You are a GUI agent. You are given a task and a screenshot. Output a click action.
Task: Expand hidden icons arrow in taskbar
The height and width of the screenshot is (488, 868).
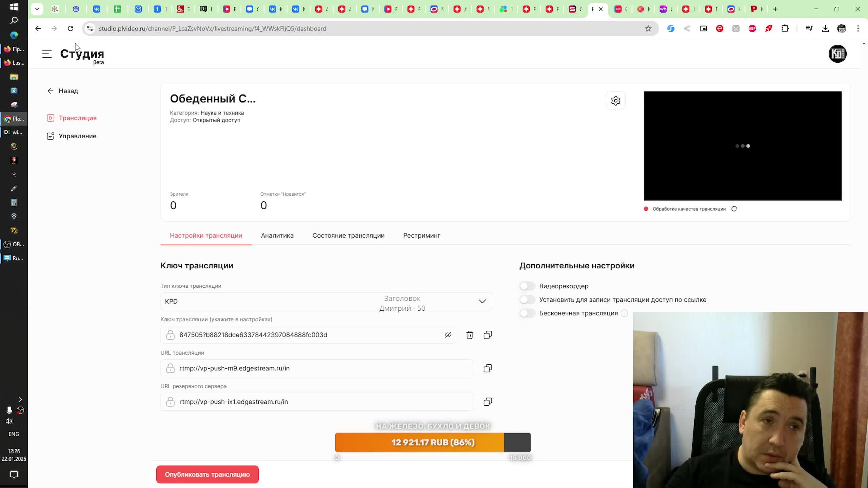click(x=20, y=399)
